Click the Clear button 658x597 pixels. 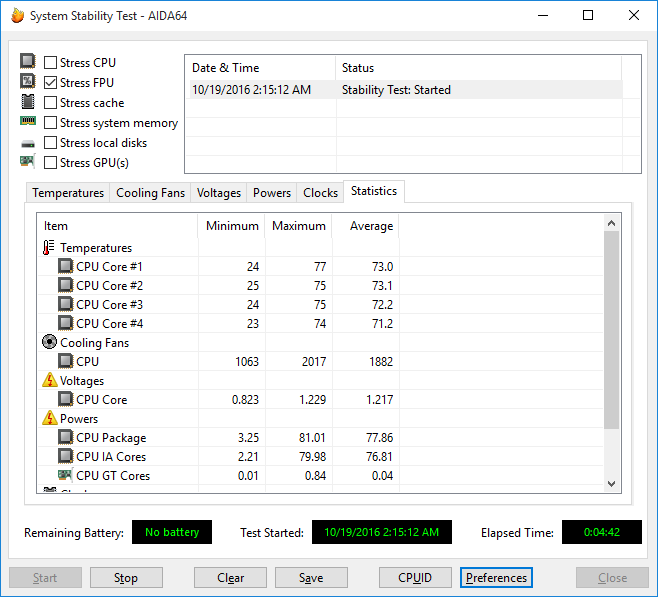tap(230, 578)
